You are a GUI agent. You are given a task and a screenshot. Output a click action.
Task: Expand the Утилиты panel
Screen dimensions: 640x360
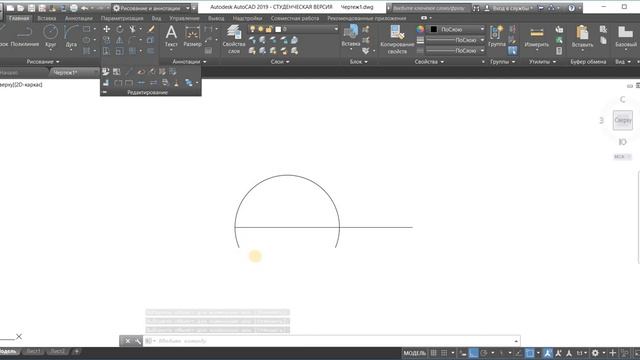542,62
